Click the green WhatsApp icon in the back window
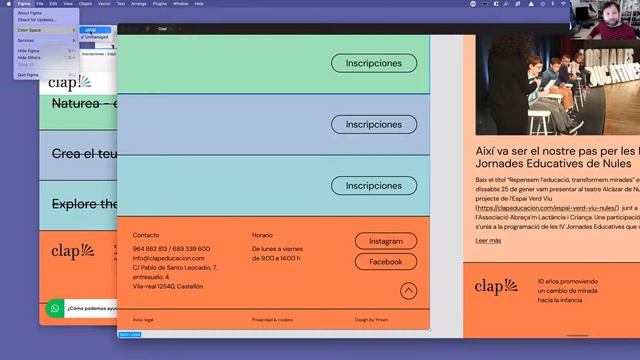 (x=55, y=309)
